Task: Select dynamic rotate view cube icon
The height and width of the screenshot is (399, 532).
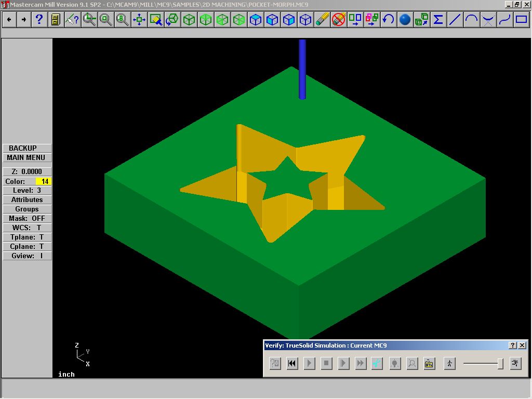Action: tap(172, 20)
